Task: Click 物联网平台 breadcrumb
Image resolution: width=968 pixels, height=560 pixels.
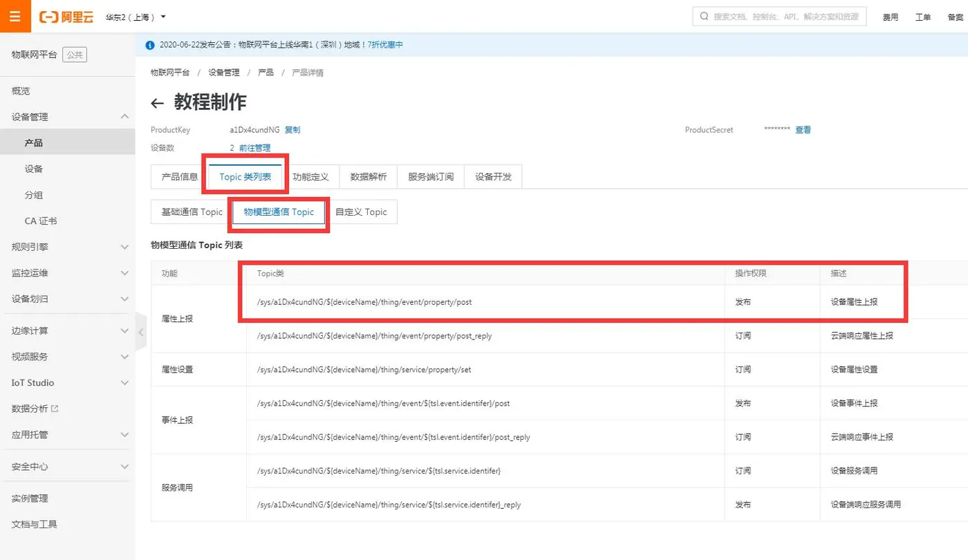Action: point(170,73)
